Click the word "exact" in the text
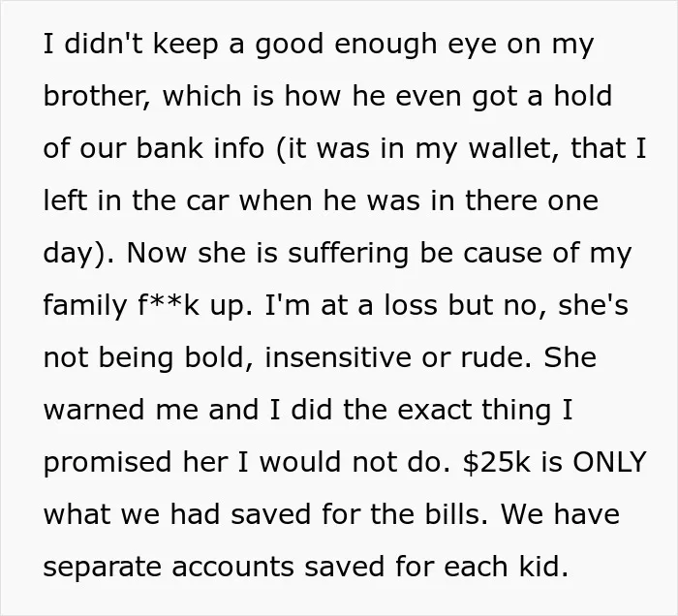This screenshot has height=616, width=678. pyautogui.click(x=434, y=410)
